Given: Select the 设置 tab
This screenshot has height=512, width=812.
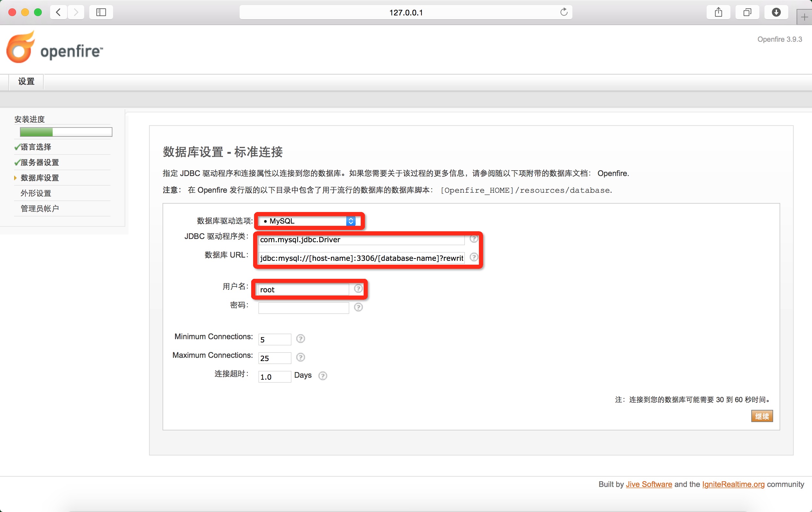Looking at the screenshot, I should [26, 82].
